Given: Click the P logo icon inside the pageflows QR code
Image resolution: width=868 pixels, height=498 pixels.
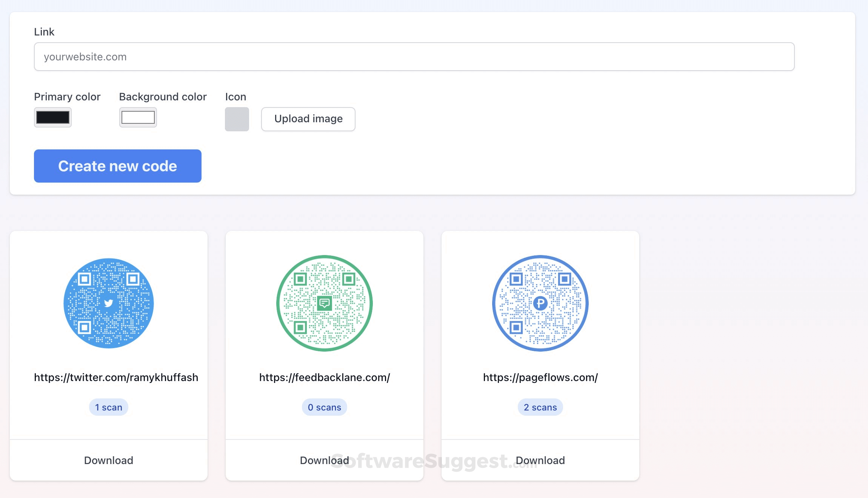Looking at the screenshot, I should pos(540,303).
